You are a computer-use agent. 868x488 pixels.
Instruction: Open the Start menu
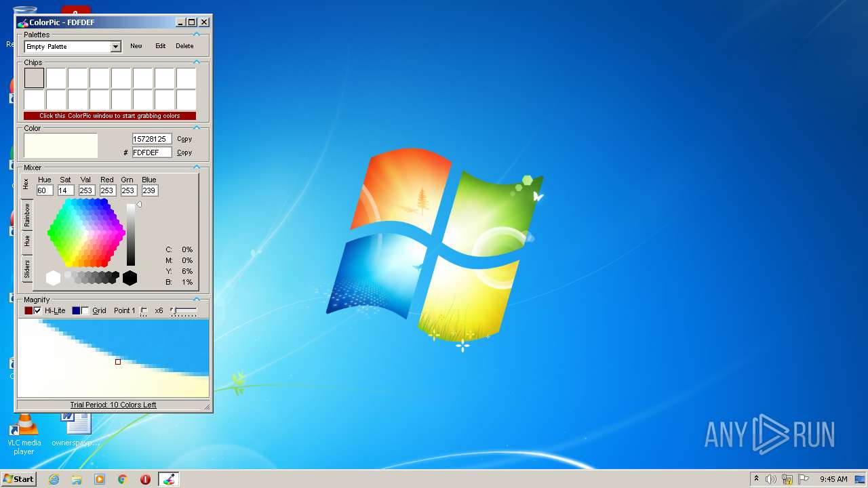point(18,479)
